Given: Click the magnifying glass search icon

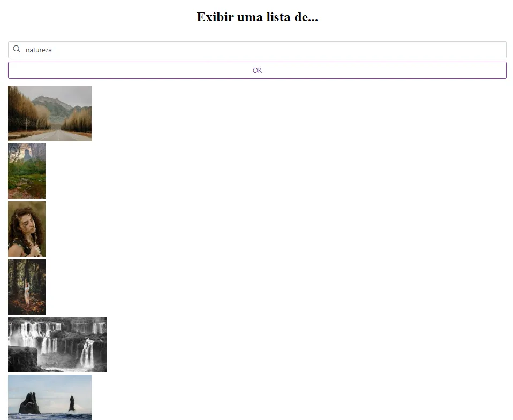Looking at the screenshot, I should pyautogui.click(x=17, y=49).
